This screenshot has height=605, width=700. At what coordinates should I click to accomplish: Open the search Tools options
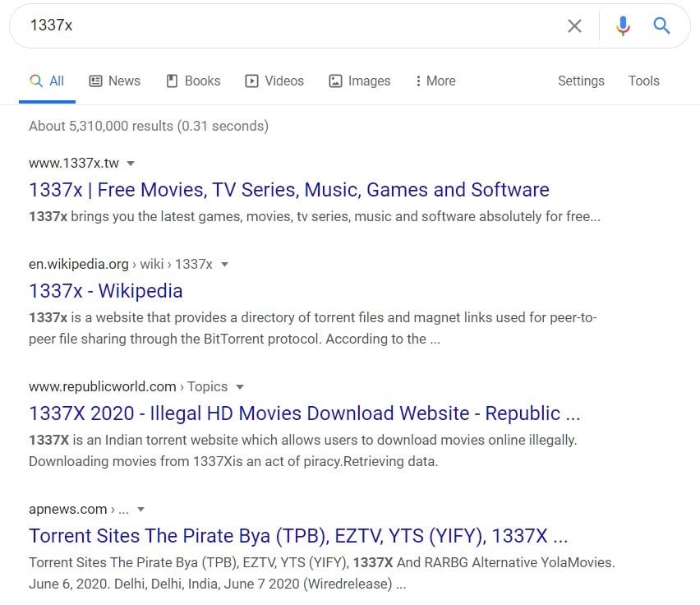pos(644,81)
